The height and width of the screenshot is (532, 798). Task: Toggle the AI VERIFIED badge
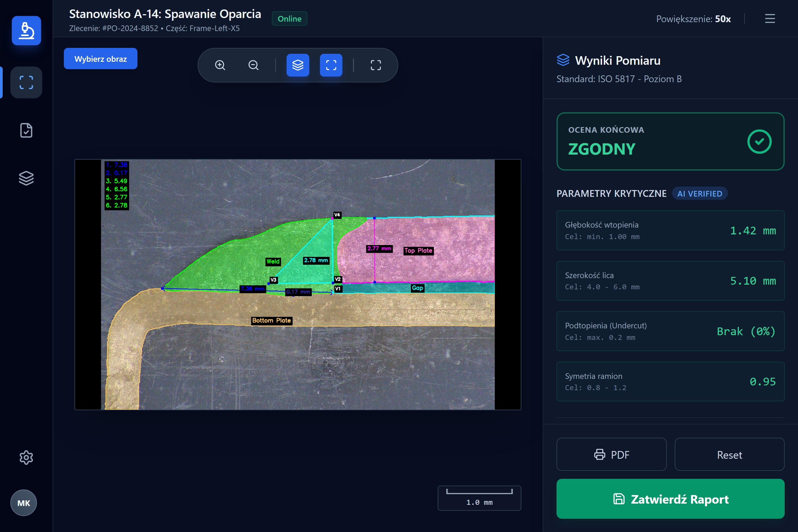point(700,193)
